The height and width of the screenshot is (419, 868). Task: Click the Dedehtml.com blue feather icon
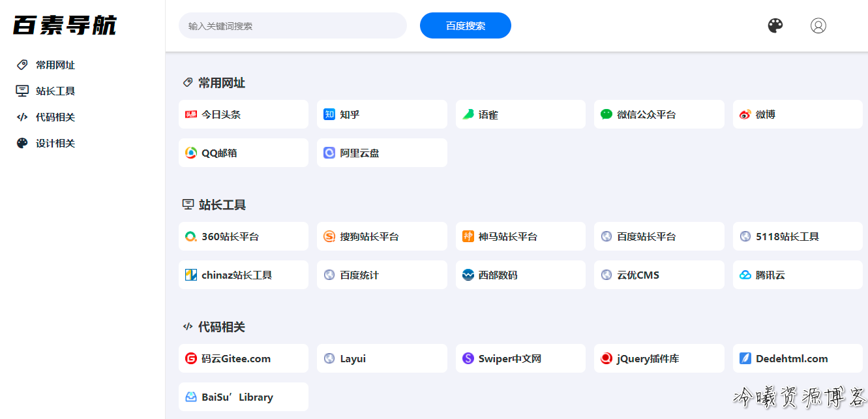745,358
